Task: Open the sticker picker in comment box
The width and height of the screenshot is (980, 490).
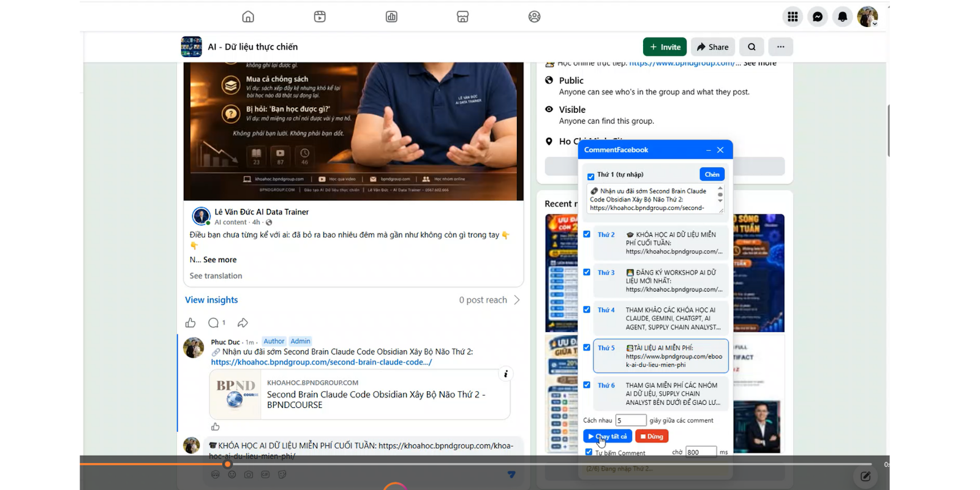Action: tap(282, 474)
